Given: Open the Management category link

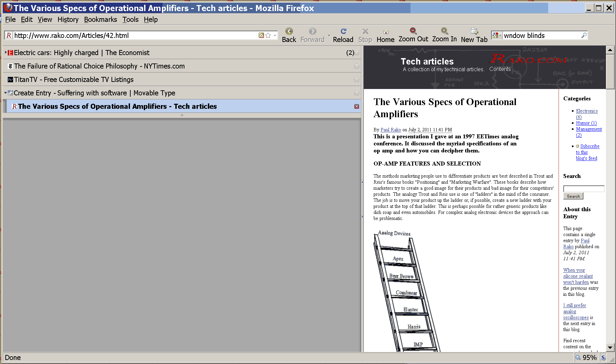Looking at the screenshot, I should pos(589,132).
